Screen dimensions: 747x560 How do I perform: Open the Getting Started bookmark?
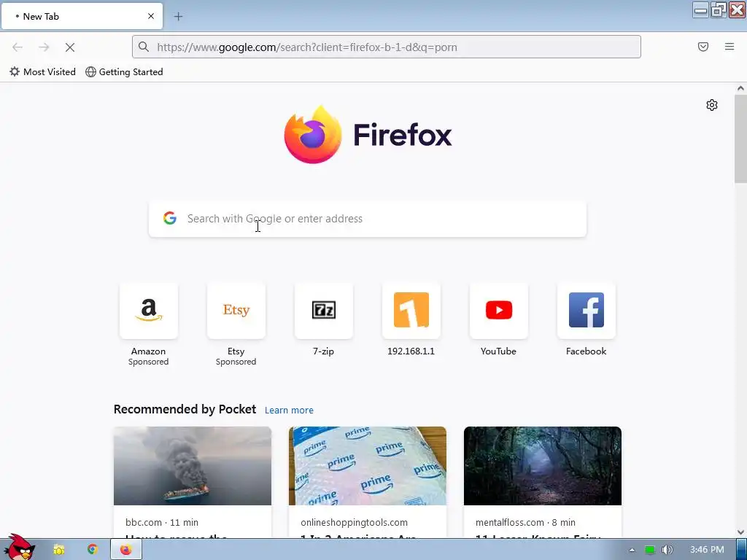coord(124,72)
